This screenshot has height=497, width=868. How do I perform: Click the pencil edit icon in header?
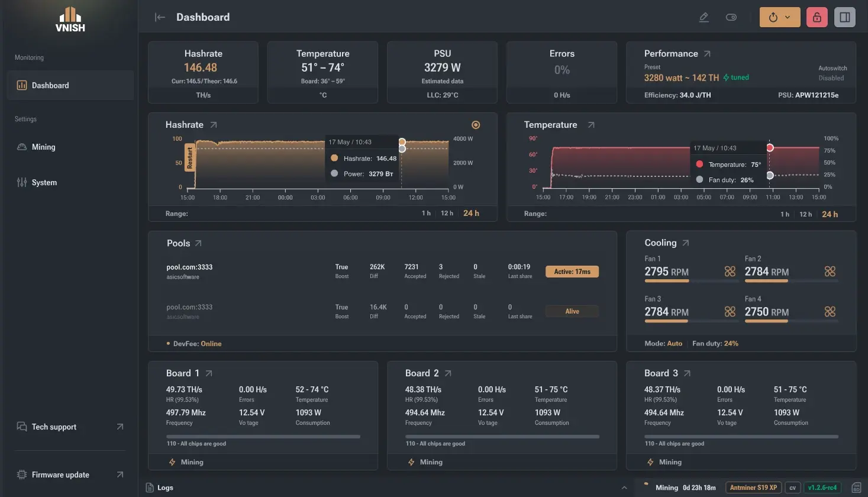click(704, 17)
